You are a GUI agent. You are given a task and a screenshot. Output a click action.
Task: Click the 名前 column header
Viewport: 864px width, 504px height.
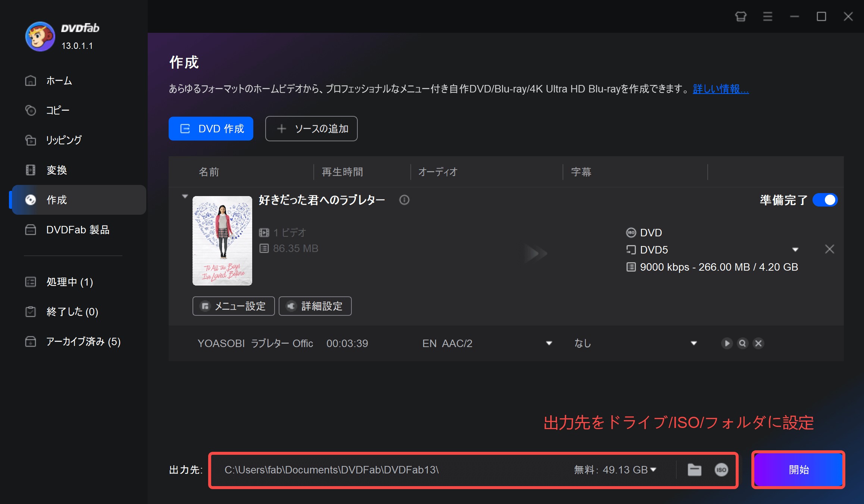(x=209, y=172)
